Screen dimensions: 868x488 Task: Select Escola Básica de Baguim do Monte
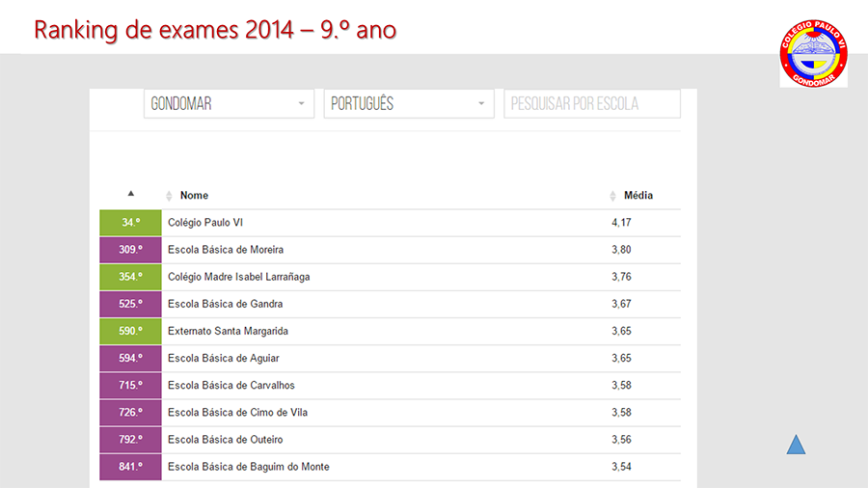[x=391, y=467]
